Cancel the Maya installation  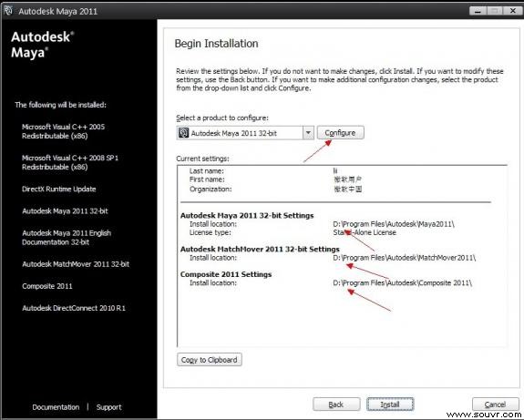[495, 405]
